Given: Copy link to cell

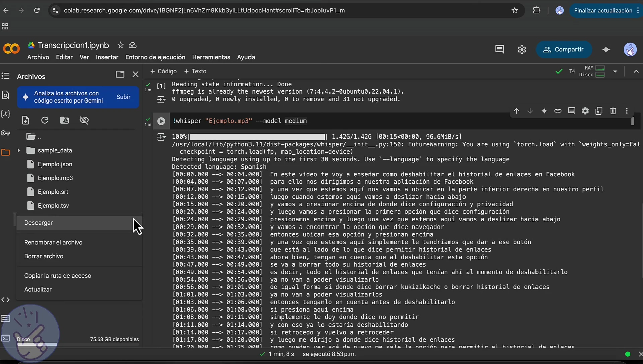Looking at the screenshot, I should coord(558,111).
